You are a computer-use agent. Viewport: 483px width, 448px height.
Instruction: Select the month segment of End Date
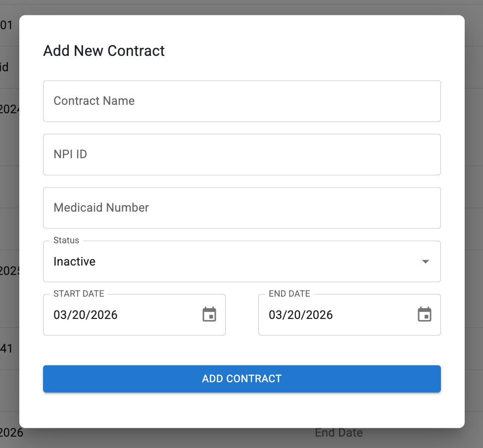click(275, 315)
